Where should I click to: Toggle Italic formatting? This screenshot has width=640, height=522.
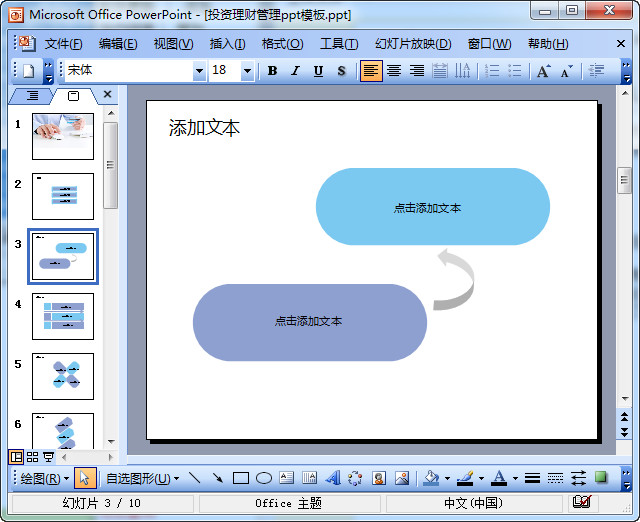(296, 71)
